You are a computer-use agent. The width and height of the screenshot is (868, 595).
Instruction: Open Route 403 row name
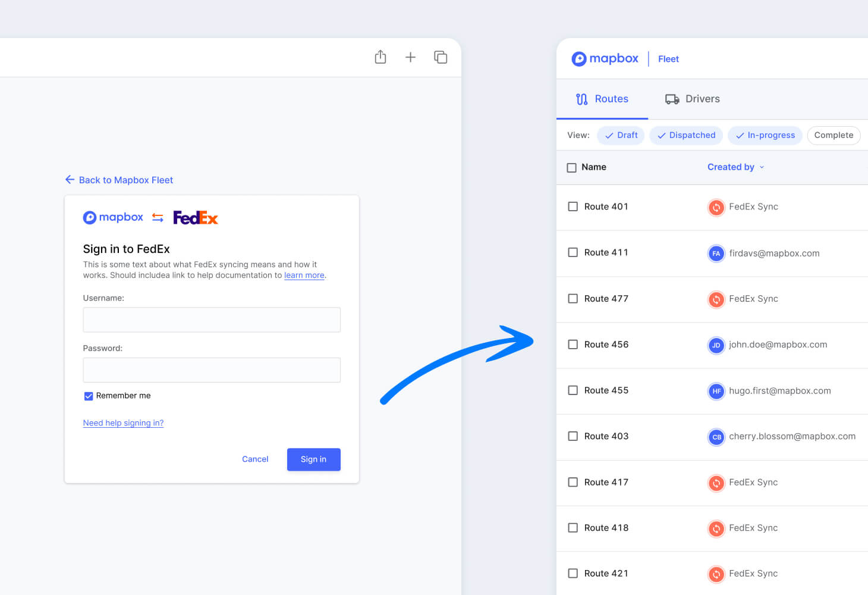click(x=606, y=436)
